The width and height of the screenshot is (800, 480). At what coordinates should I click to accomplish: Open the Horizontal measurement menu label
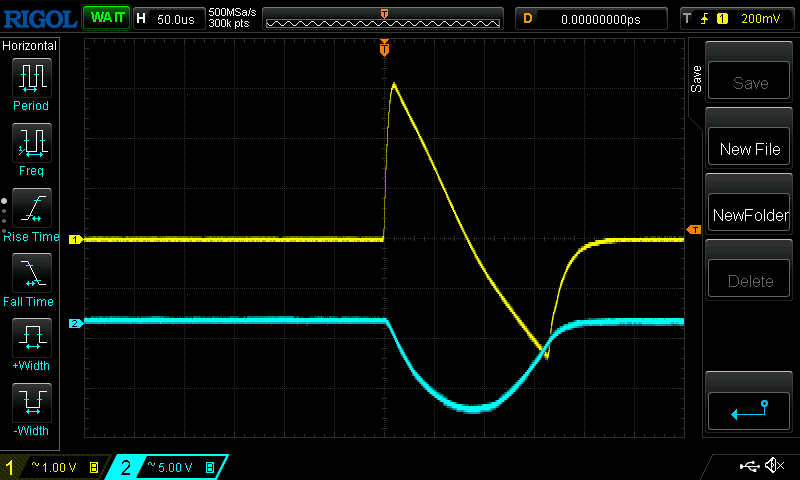[x=30, y=45]
